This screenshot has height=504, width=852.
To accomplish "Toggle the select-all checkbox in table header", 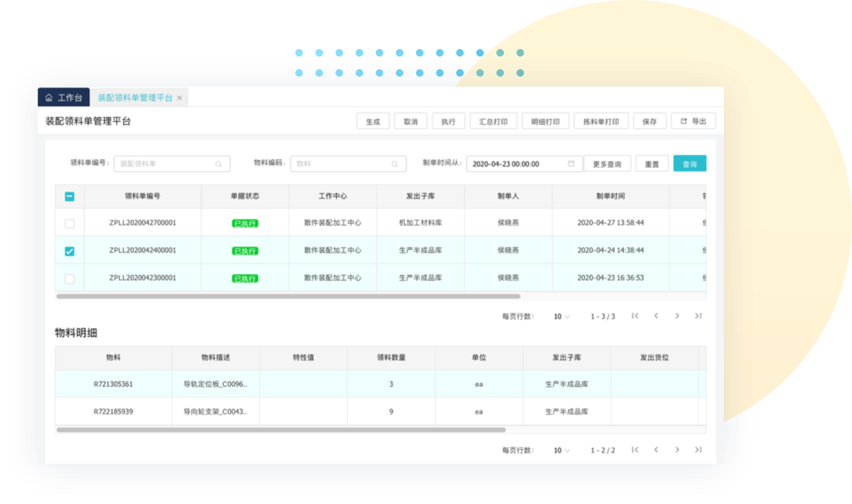I will (x=70, y=197).
